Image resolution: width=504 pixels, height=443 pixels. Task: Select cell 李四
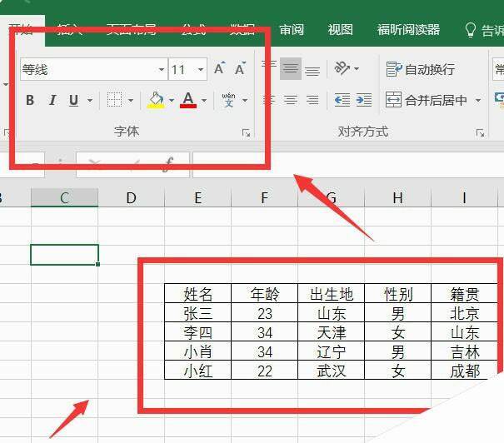tap(197, 332)
